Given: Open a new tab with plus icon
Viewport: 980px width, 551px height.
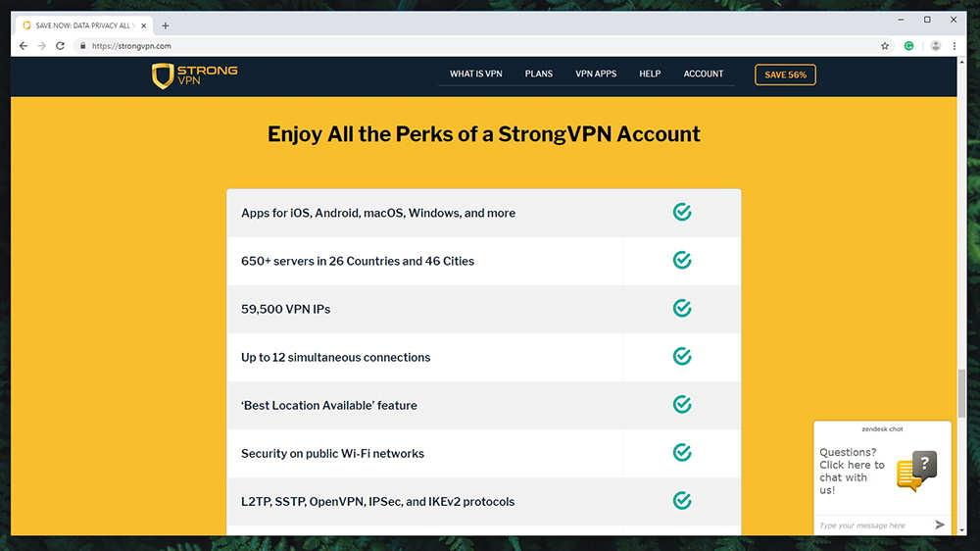Looking at the screenshot, I should (165, 25).
